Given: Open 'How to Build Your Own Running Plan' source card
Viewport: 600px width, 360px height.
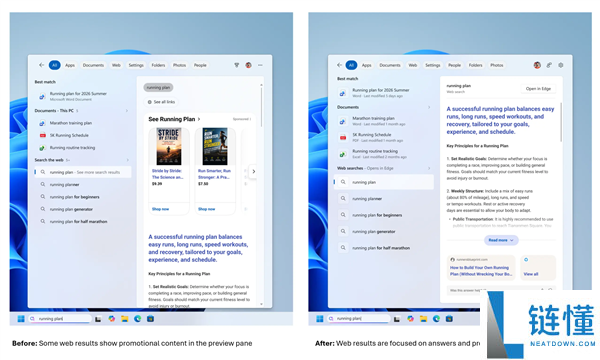Looking at the screenshot, I should pyautogui.click(x=481, y=267).
